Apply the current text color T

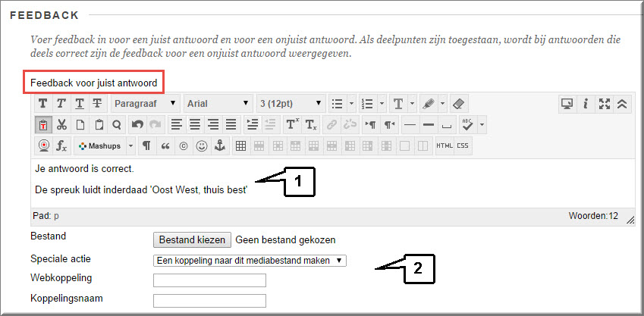click(x=398, y=104)
